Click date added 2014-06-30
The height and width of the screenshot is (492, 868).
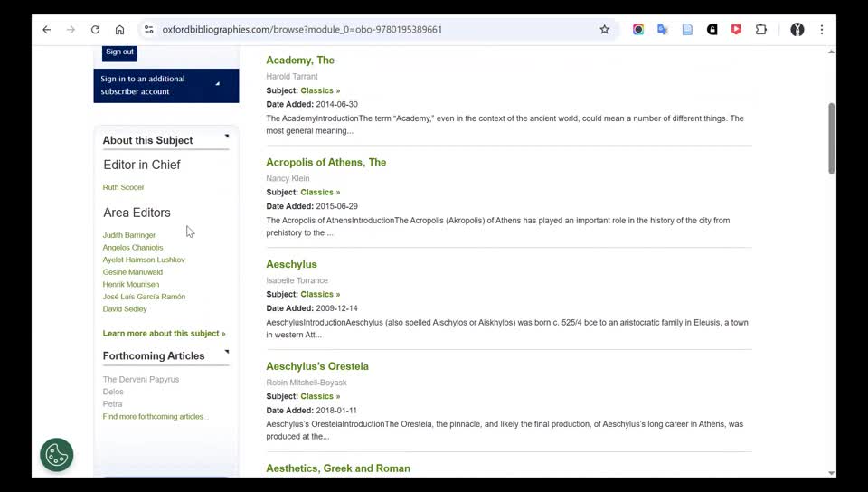(336, 104)
